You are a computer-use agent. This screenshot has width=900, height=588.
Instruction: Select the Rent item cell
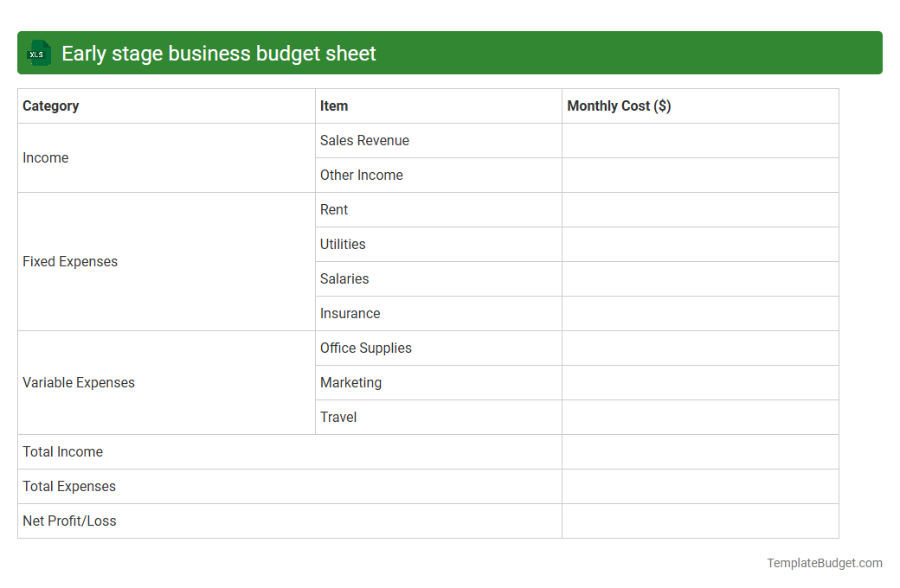coord(334,209)
